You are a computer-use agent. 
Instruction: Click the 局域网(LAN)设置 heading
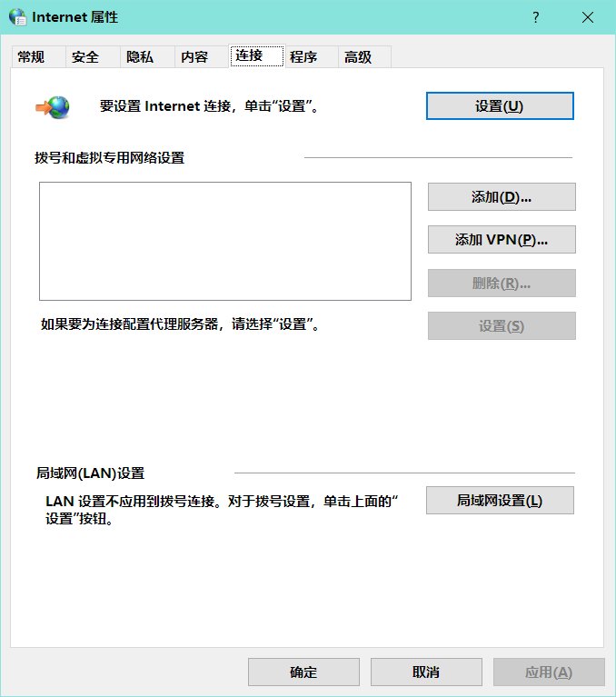tap(90, 473)
